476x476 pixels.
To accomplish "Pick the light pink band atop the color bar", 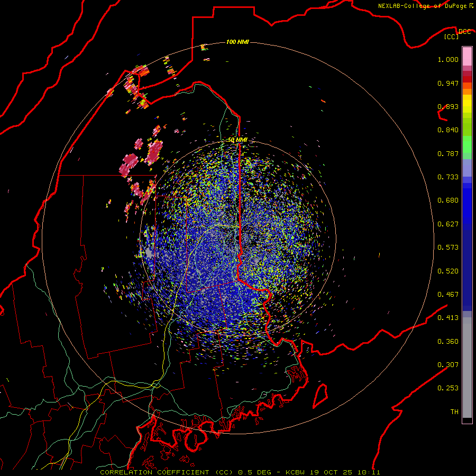I will (467, 57).
